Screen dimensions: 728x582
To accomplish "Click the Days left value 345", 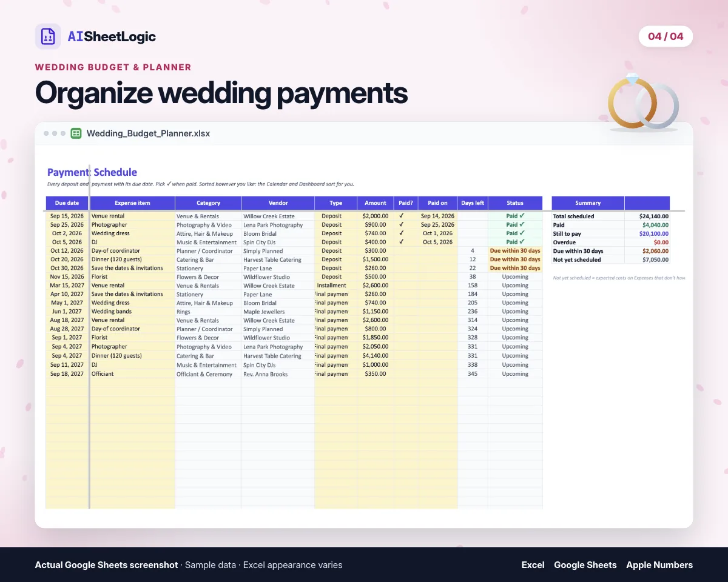I will pyautogui.click(x=473, y=374).
